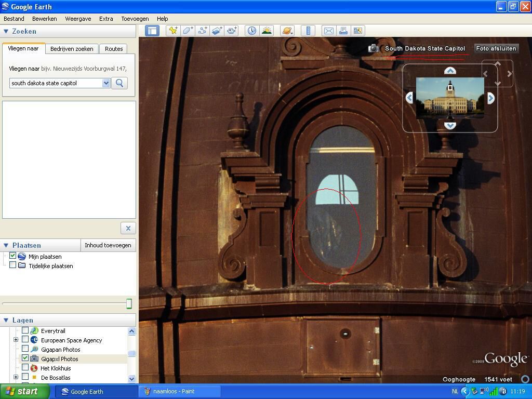Expand the European Space Agency tree node
Viewport: 532px width, 399px height.
click(16, 340)
